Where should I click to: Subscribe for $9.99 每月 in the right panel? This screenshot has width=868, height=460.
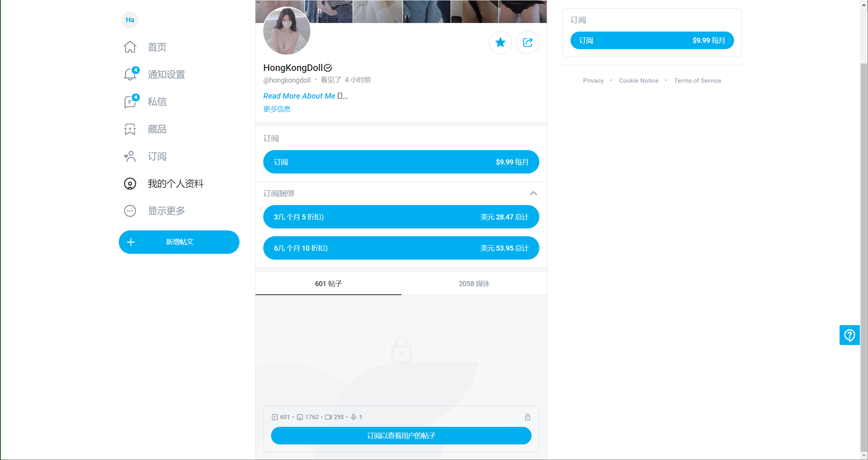(652, 41)
